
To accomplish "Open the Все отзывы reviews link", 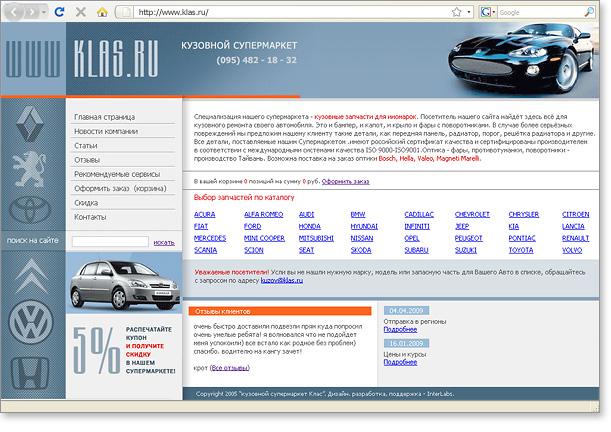I will pyautogui.click(x=230, y=368).
